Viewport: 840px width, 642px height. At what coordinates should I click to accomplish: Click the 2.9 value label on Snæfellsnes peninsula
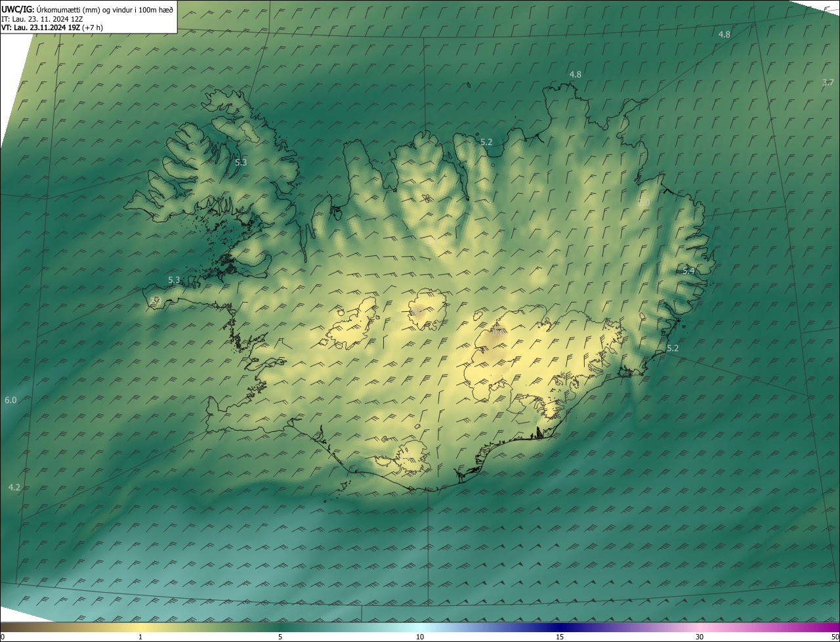pyautogui.click(x=155, y=300)
